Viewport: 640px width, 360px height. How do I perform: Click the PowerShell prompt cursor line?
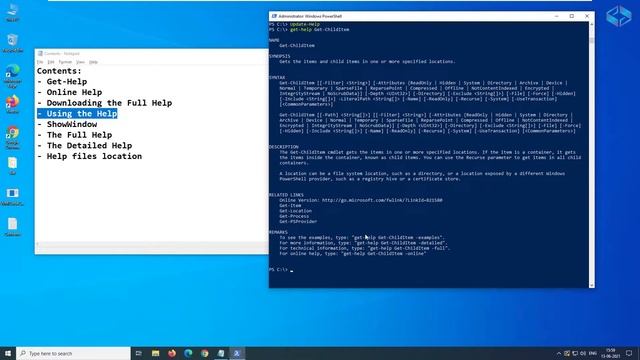281,270
